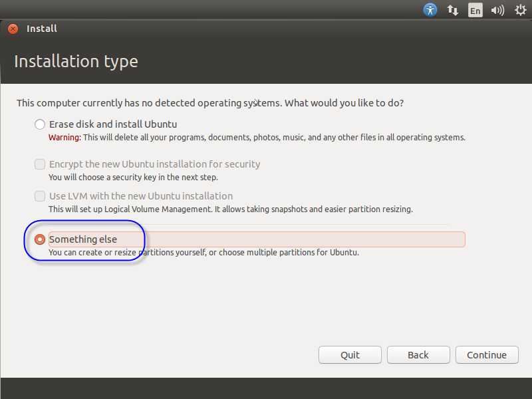The width and height of the screenshot is (532, 399).
Task: Click 'This will set up Logical Volume Management' text
Action: point(231,209)
